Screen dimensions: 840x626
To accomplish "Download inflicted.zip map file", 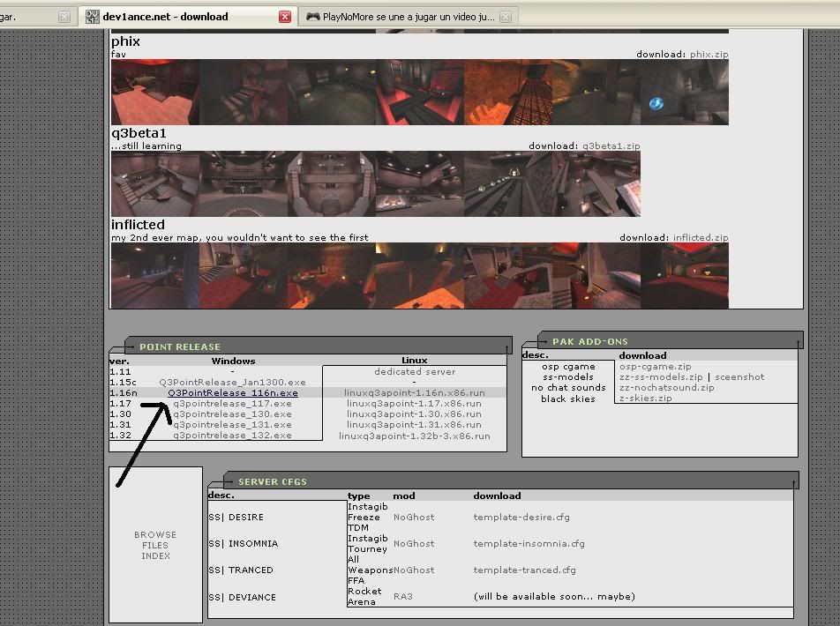I will point(701,237).
